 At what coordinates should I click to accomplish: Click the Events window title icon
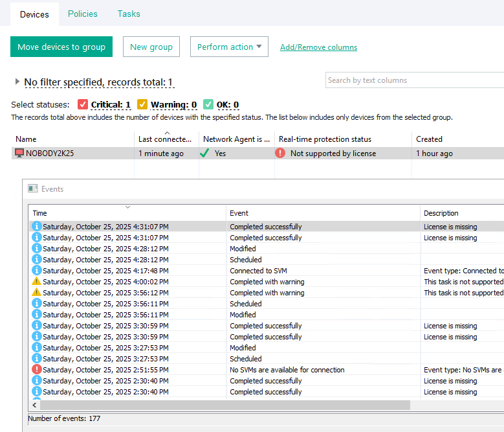click(x=32, y=189)
